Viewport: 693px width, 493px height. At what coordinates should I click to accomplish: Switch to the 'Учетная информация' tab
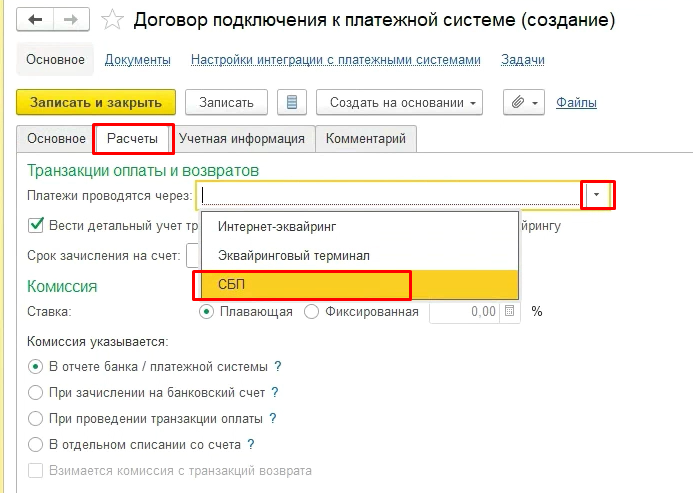coord(242,139)
